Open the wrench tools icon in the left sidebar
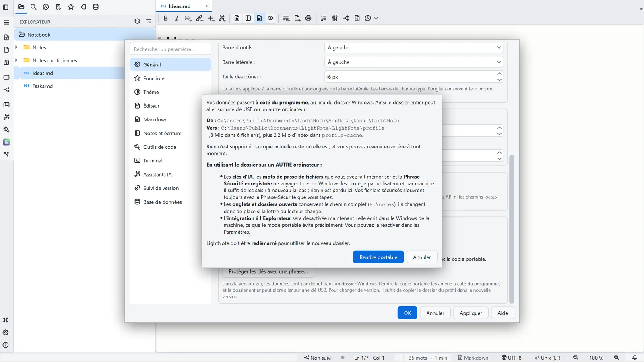644x362 pixels. [6, 130]
